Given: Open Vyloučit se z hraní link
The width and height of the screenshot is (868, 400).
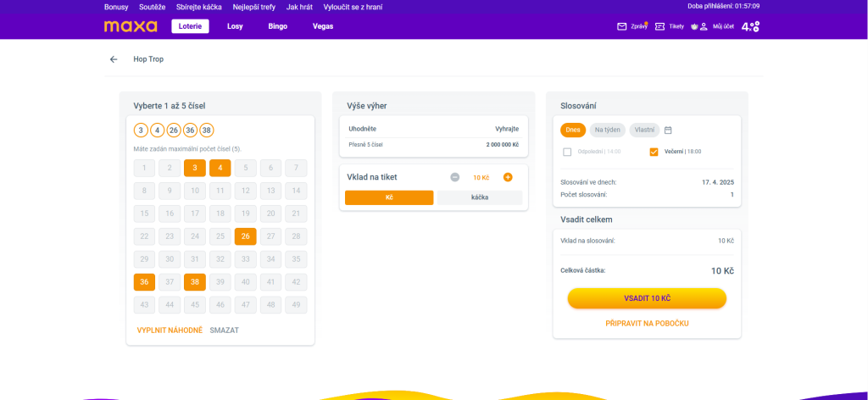Looking at the screenshot, I should [353, 7].
